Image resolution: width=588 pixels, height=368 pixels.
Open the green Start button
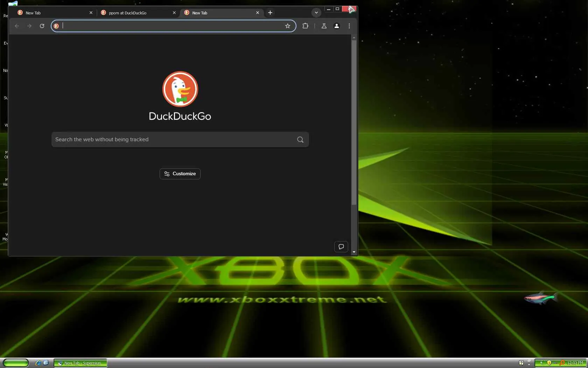point(16,363)
